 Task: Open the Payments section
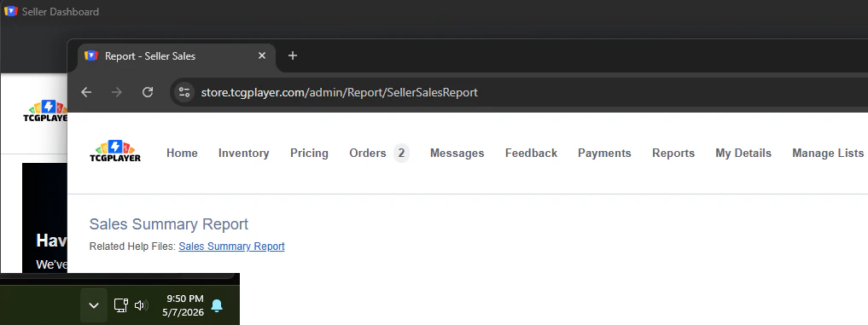click(604, 154)
